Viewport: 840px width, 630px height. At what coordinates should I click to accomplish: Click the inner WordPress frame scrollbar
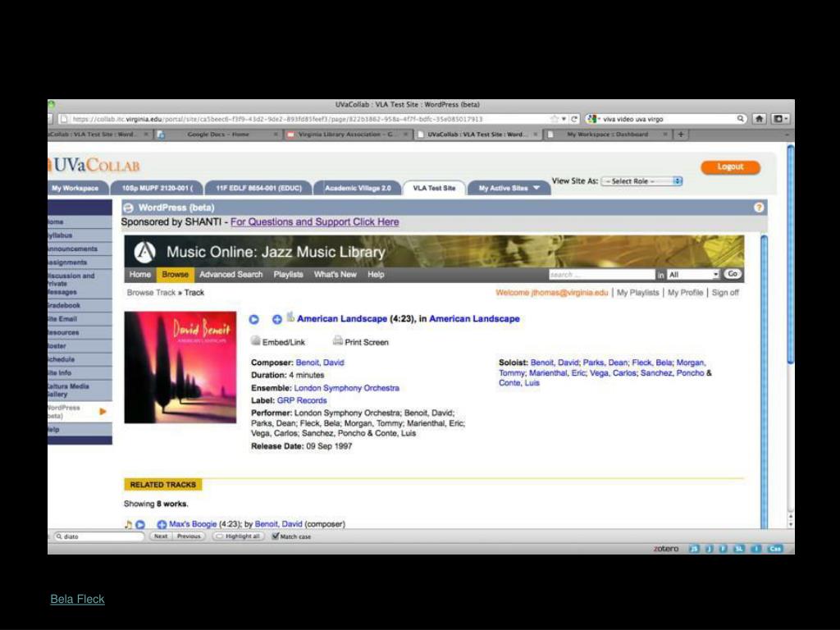tap(764, 381)
